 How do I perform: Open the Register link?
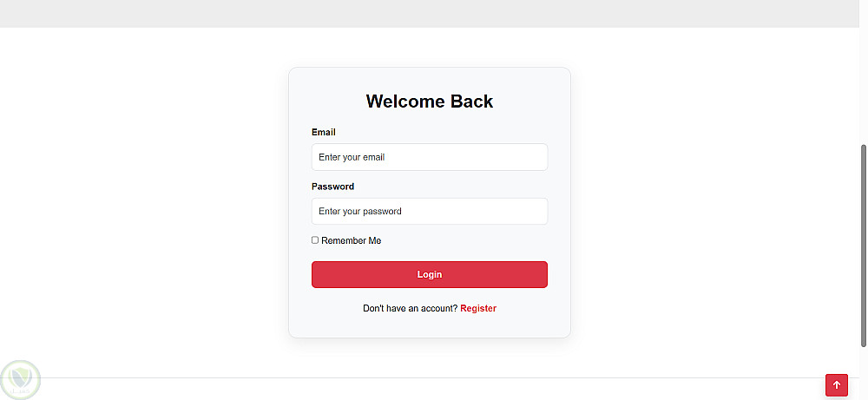click(478, 308)
